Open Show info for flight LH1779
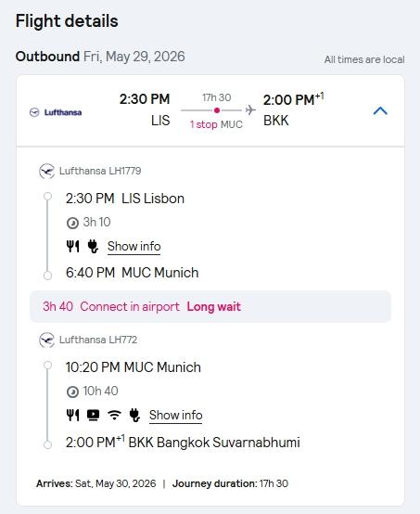 [134, 247]
